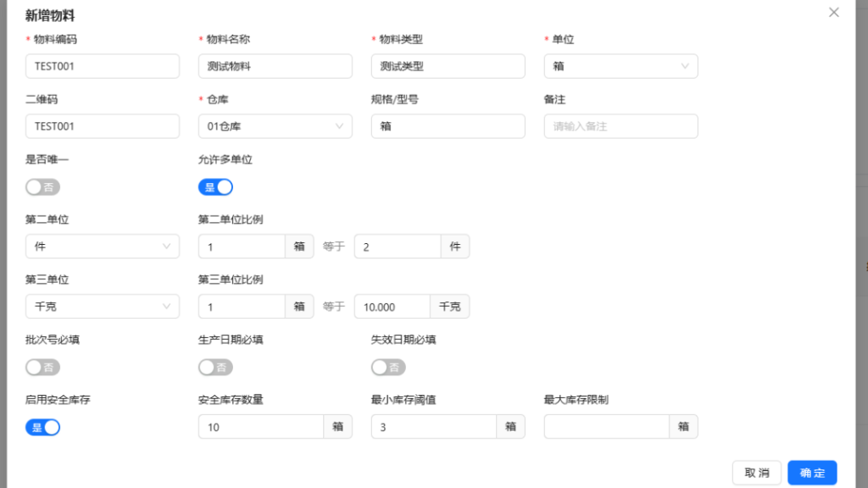868x488 pixels.
Task: Disable the 允许多单位 switch
Action: pyautogui.click(x=215, y=187)
